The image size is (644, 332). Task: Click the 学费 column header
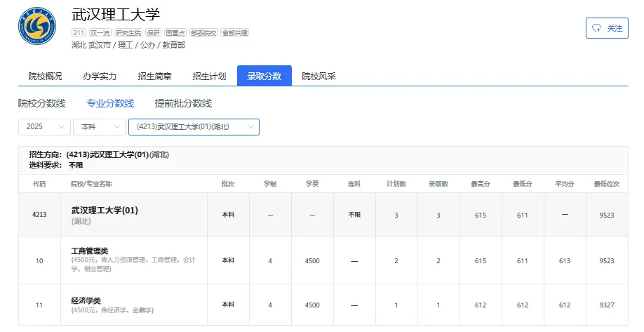pyautogui.click(x=312, y=184)
